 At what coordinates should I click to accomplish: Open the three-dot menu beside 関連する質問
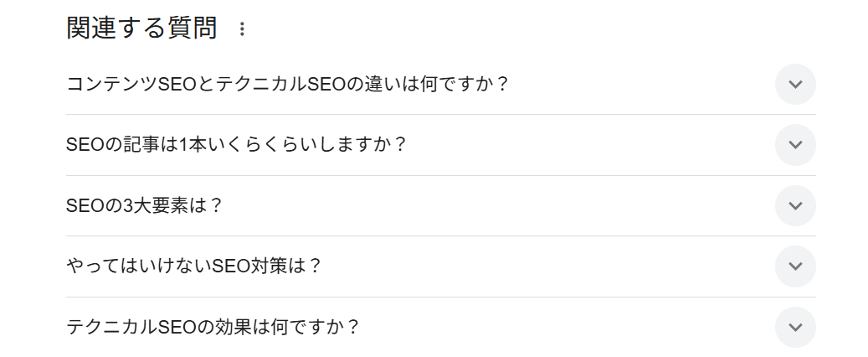click(x=242, y=29)
